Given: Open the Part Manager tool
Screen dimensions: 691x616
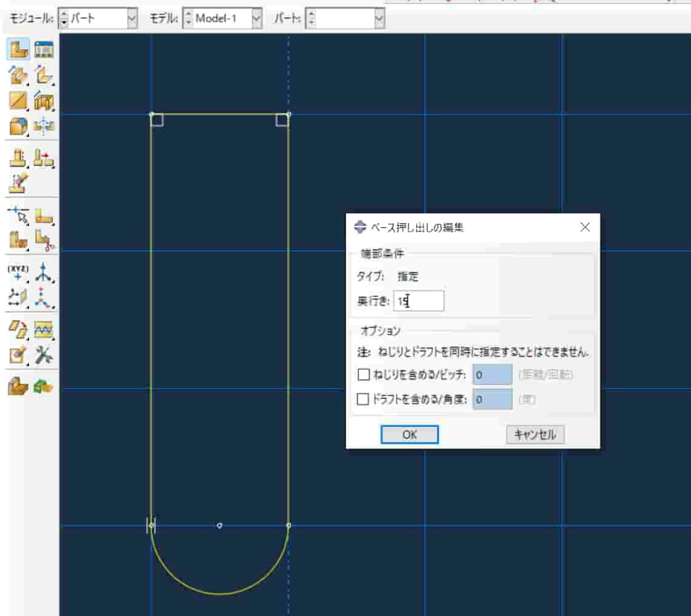Looking at the screenshot, I should 44,49.
